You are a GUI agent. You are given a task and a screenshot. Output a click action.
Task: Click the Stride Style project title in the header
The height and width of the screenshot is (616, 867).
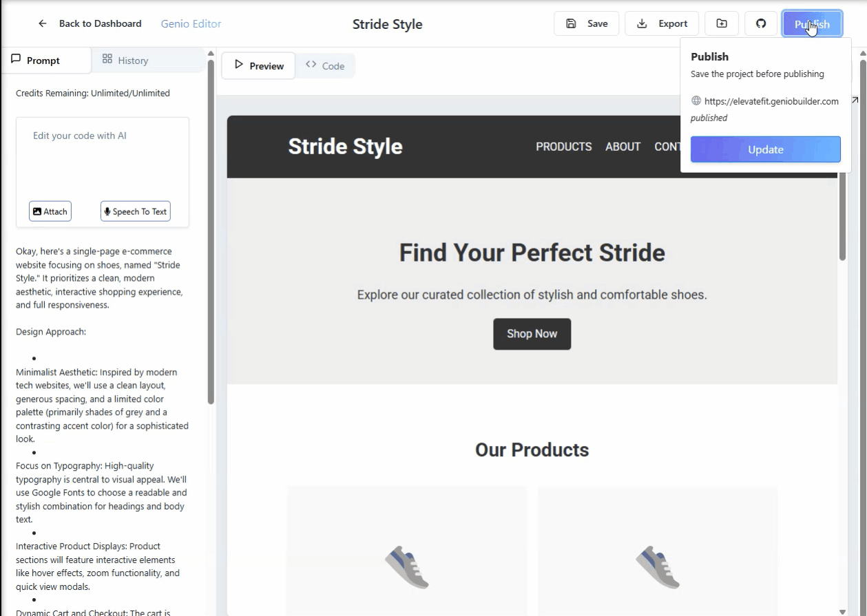(x=388, y=24)
